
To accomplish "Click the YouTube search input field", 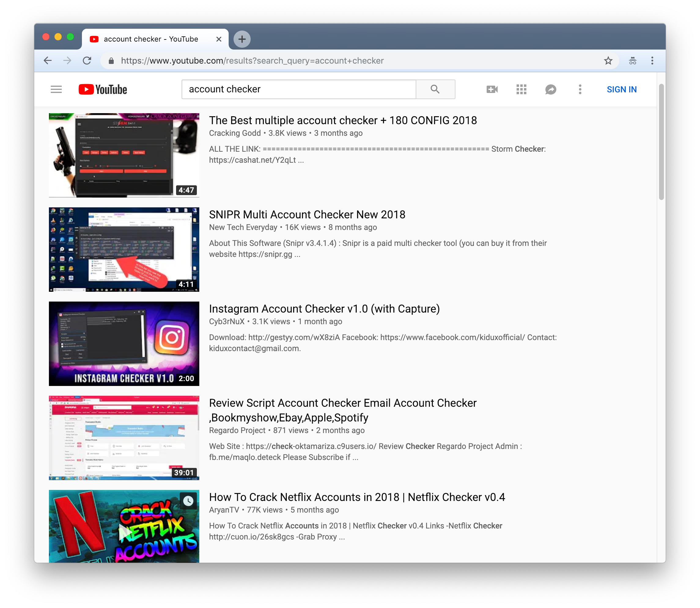I will pos(299,89).
